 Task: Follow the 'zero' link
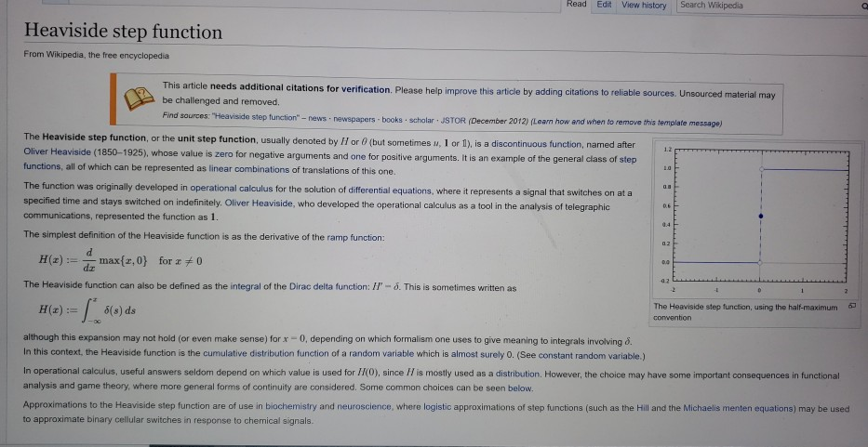pyautogui.click(x=223, y=153)
